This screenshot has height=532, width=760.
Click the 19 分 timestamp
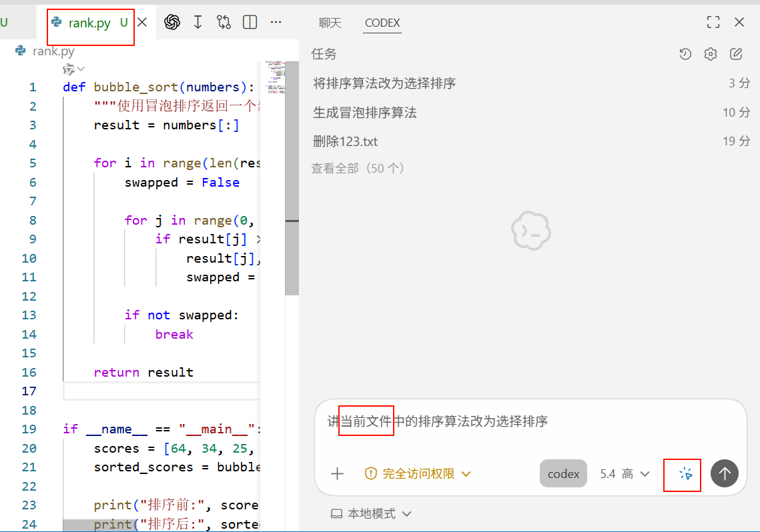coord(736,141)
